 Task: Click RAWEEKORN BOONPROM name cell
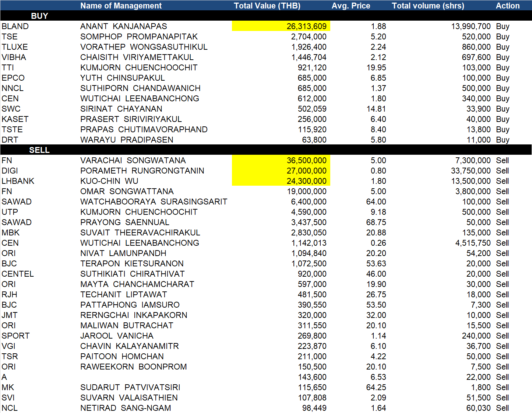134,367
